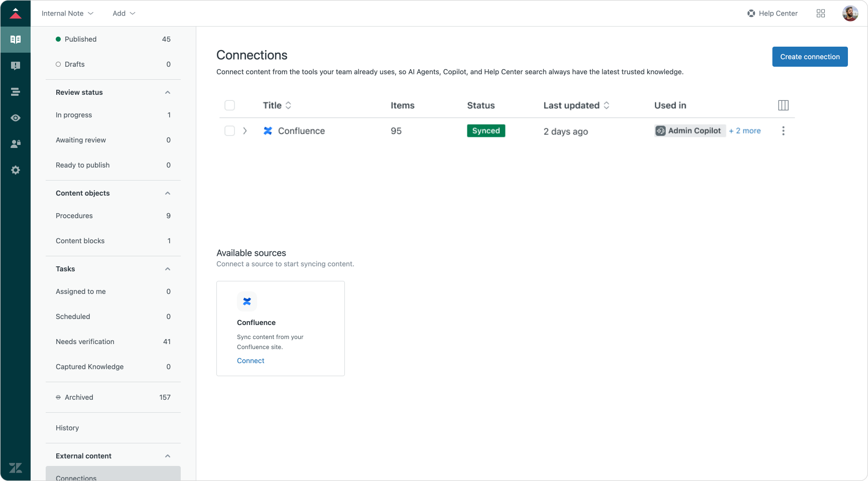Open Ready to publish list
Viewport: 868px width, 481px height.
point(113,165)
